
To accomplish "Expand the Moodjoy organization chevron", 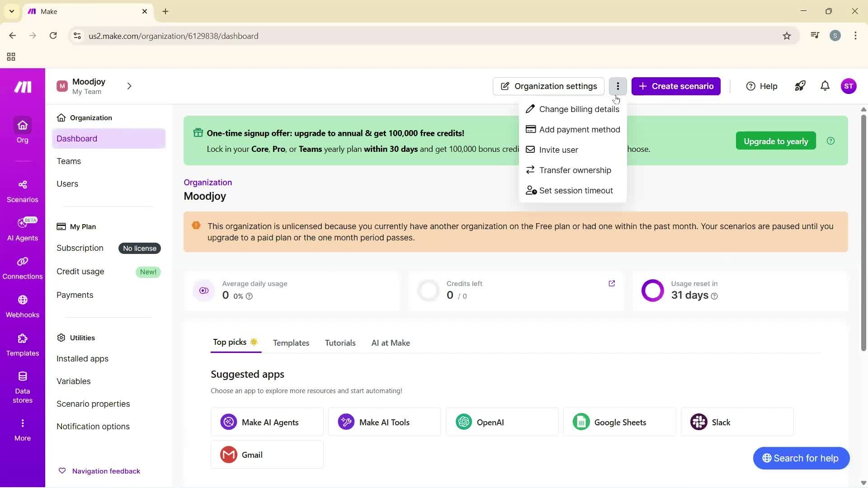I will [x=129, y=86].
